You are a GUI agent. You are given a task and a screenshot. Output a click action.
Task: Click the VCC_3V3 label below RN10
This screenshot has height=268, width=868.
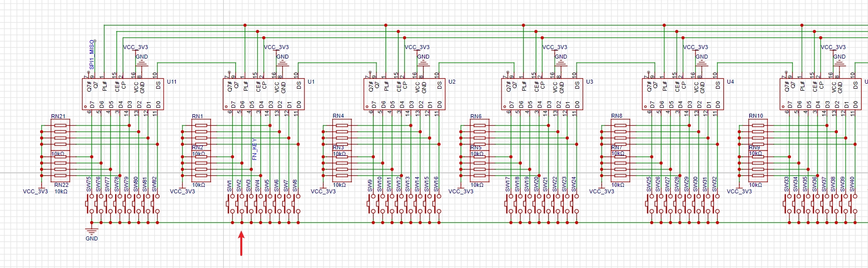739,191
